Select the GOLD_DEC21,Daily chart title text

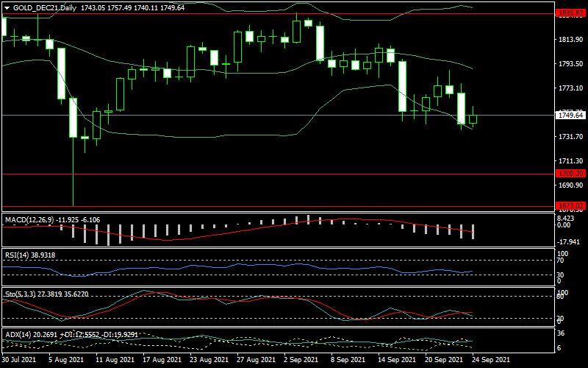pyautogui.click(x=44, y=7)
